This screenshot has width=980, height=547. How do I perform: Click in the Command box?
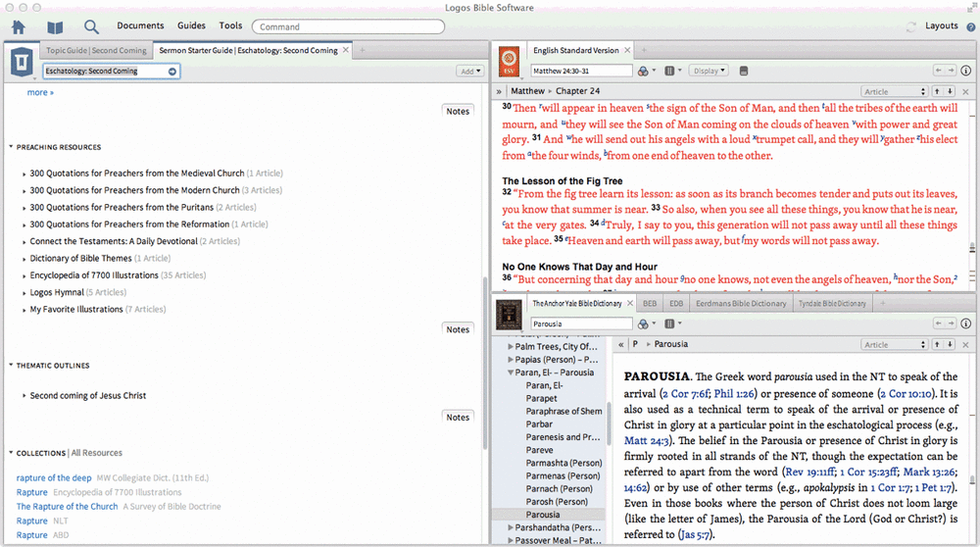click(x=348, y=26)
